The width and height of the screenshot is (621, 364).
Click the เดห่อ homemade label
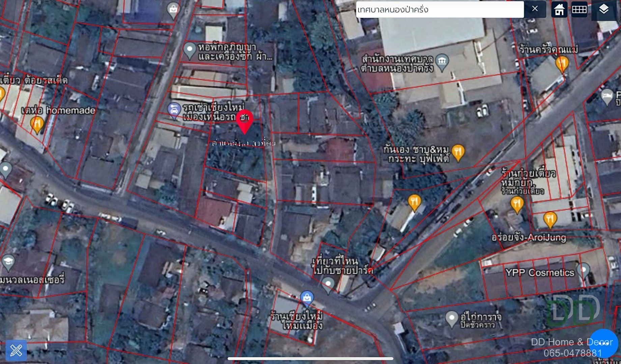(58, 110)
